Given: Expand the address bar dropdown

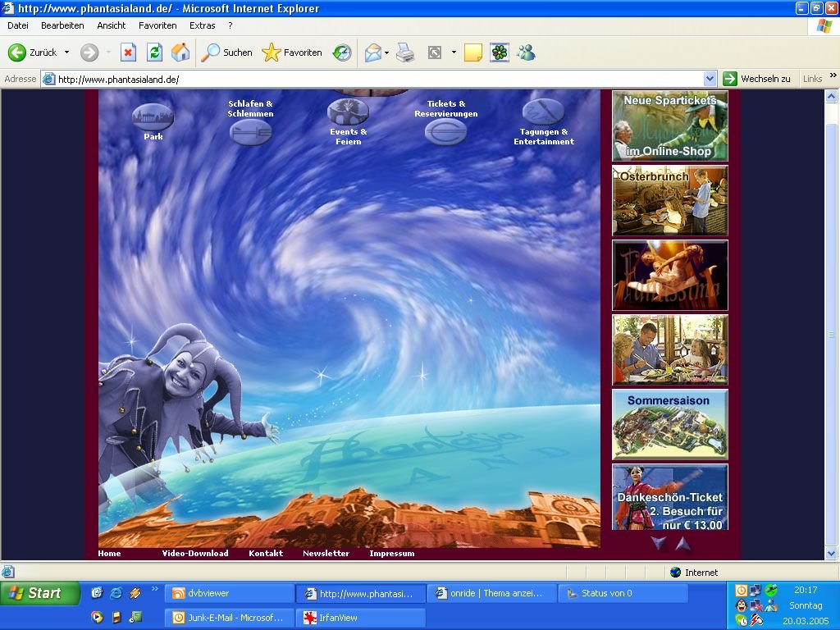Looking at the screenshot, I should [710, 79].
